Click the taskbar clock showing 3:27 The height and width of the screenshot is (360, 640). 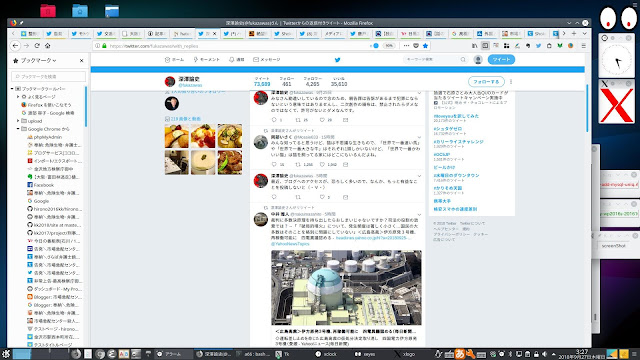pos(582,354)
